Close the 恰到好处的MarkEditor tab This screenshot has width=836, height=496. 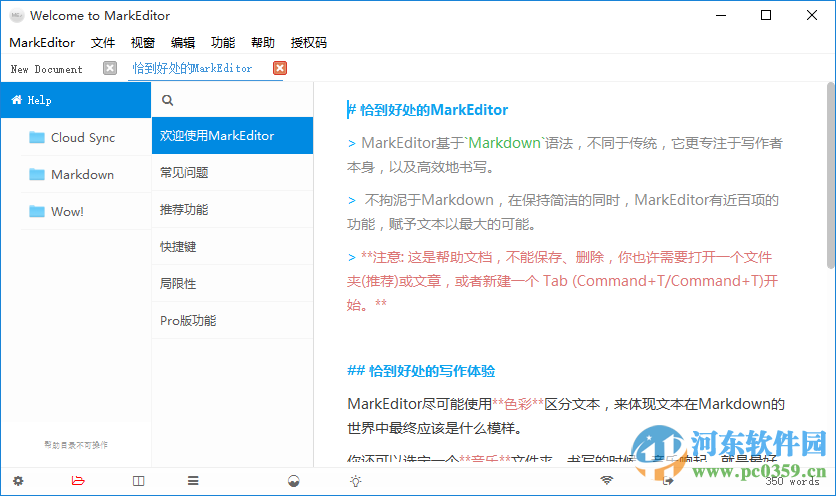pyautogui.click(x=280, y=68)
